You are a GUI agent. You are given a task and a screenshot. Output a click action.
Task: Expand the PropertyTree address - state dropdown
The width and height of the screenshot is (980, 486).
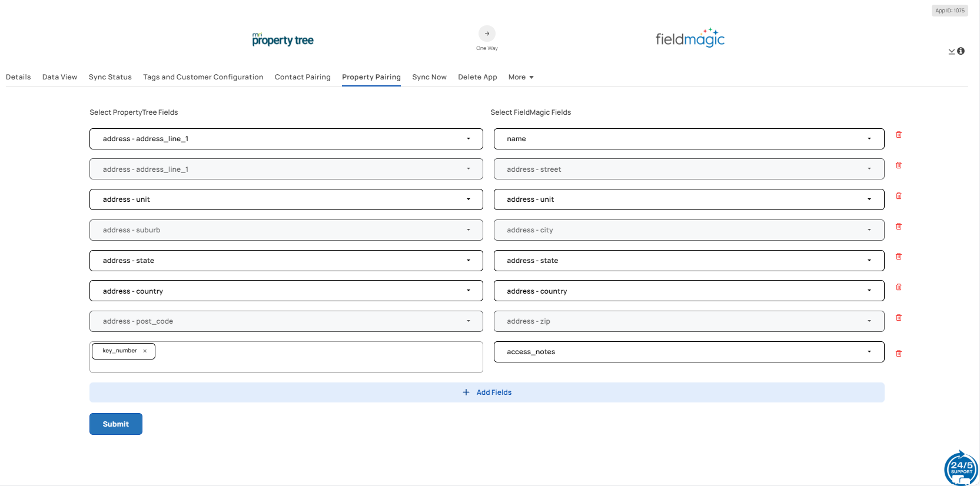(286, 261)
